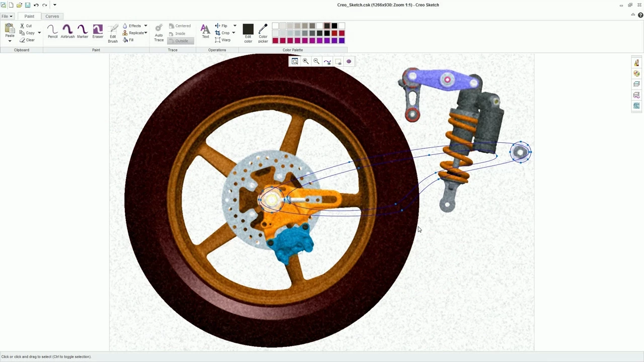The image size is (644, 362).
Task: Pick the blue-violet swatch at palette bottom-right
Action: pos(342,40)
